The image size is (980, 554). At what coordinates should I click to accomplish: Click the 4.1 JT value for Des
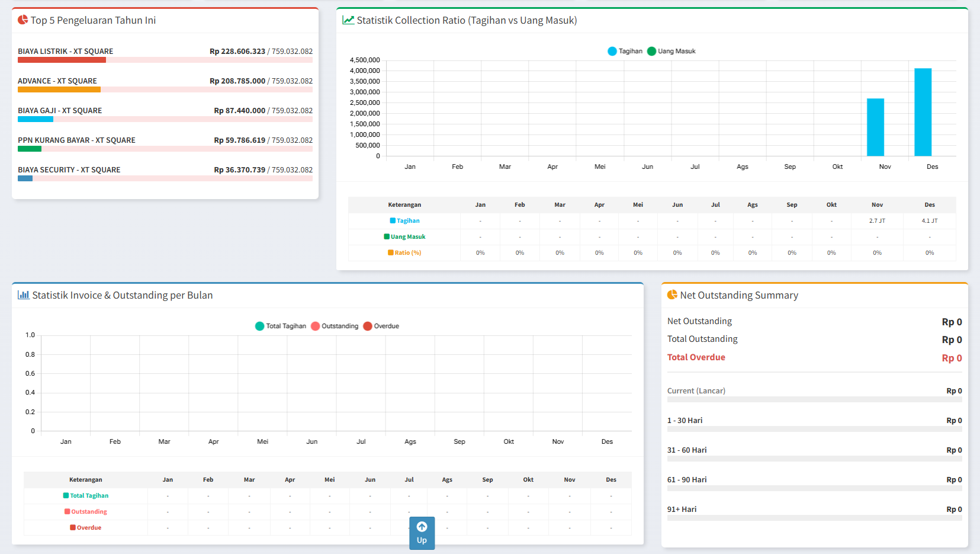(929, 221)
